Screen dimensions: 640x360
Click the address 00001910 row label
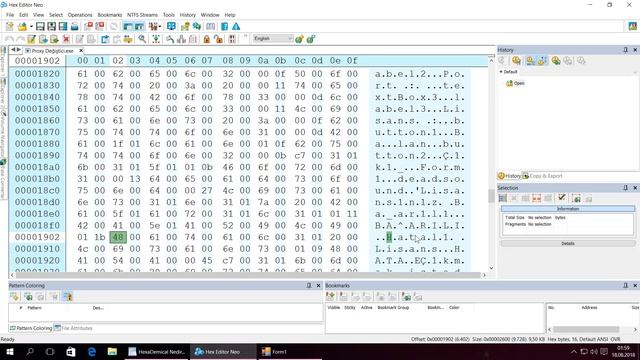click(38, 249)
